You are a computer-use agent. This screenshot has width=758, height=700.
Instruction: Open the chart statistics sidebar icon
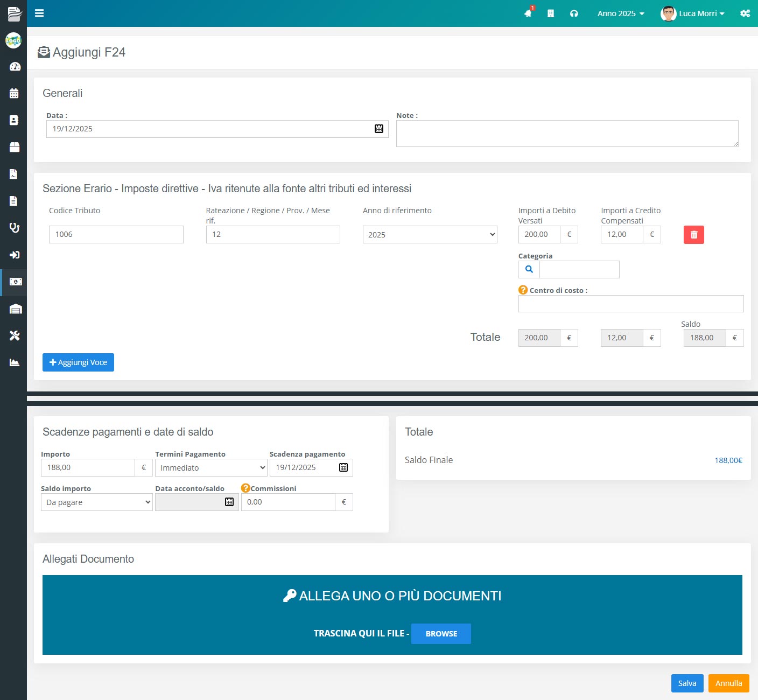[x=15, y=362]
